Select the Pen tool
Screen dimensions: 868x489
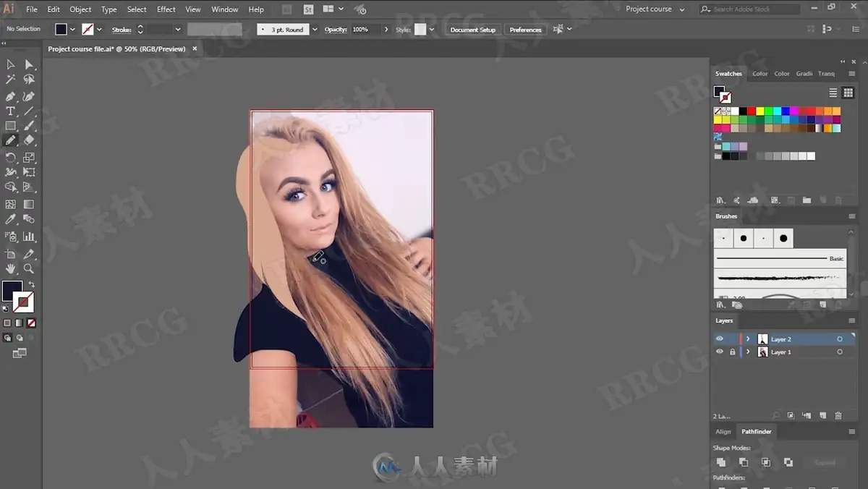pos(10,96)
